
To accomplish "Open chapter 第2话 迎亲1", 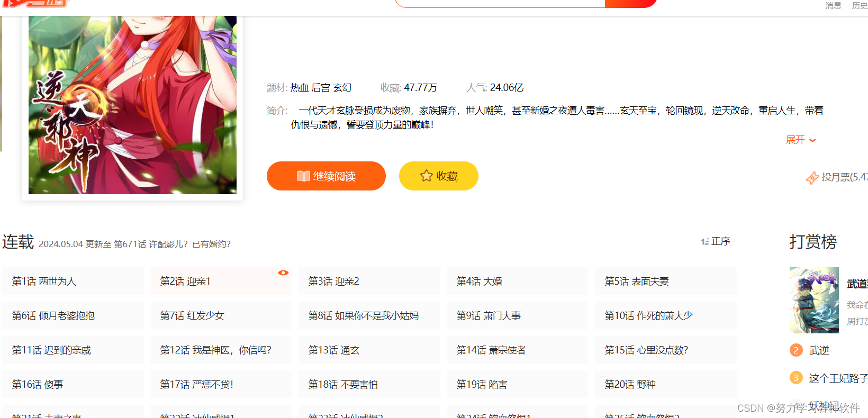I will tap(221, 281).
